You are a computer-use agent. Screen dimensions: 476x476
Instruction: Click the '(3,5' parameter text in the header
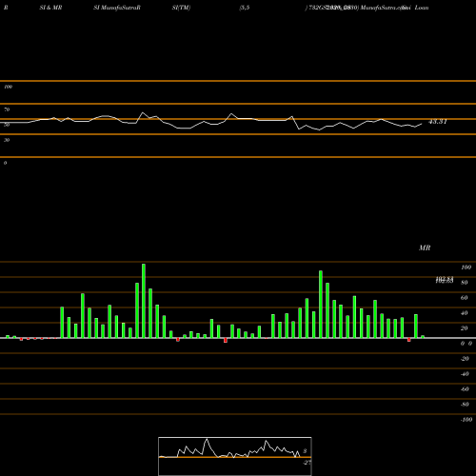(x=245, y=8)
